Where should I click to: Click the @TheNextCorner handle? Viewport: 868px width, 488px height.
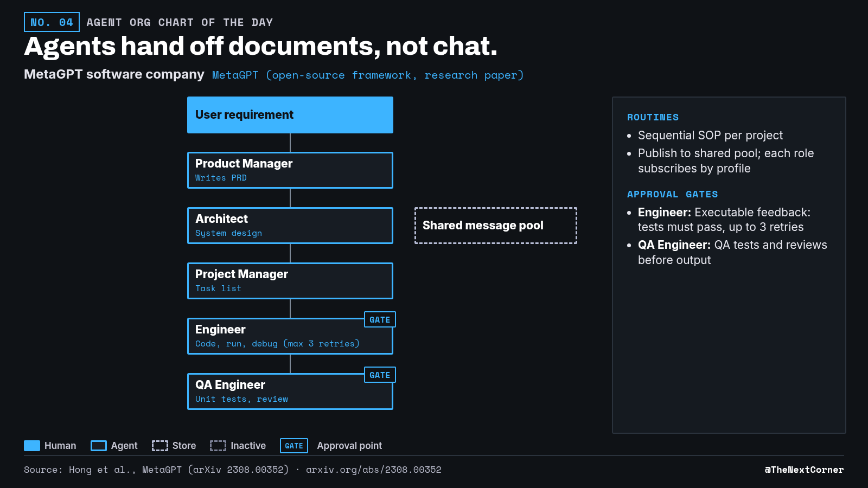[804, 470]
